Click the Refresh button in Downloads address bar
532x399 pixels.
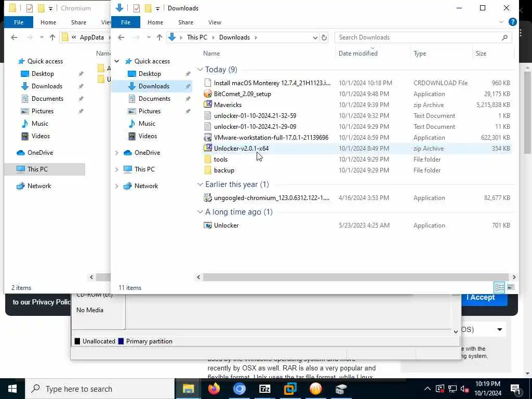point(324,37)
